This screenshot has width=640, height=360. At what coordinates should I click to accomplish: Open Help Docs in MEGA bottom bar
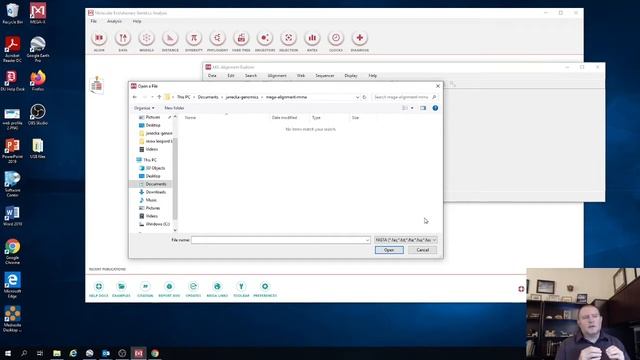pos(99,289)
